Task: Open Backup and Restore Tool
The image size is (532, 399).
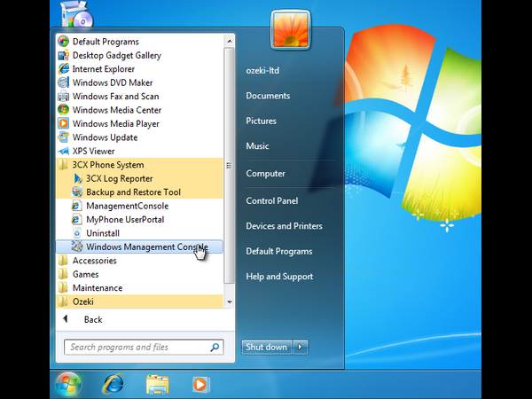Action: pos(133,192)
